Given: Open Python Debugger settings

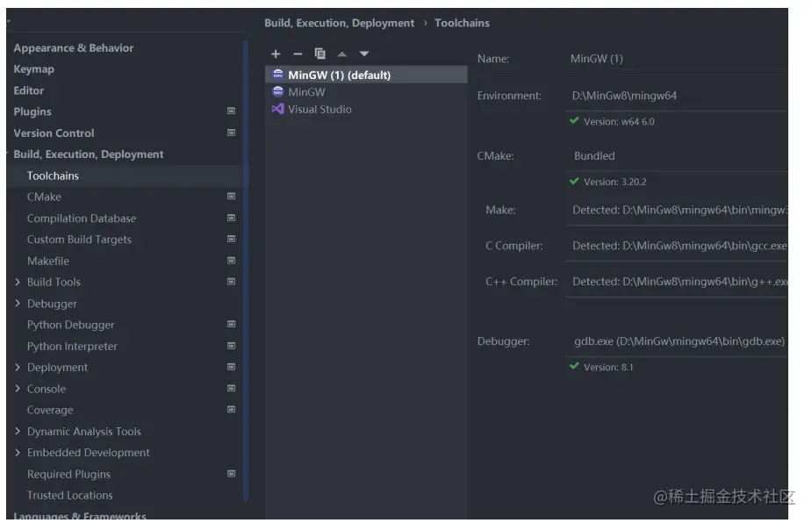Looking at the screenshot, I should 70,325.
